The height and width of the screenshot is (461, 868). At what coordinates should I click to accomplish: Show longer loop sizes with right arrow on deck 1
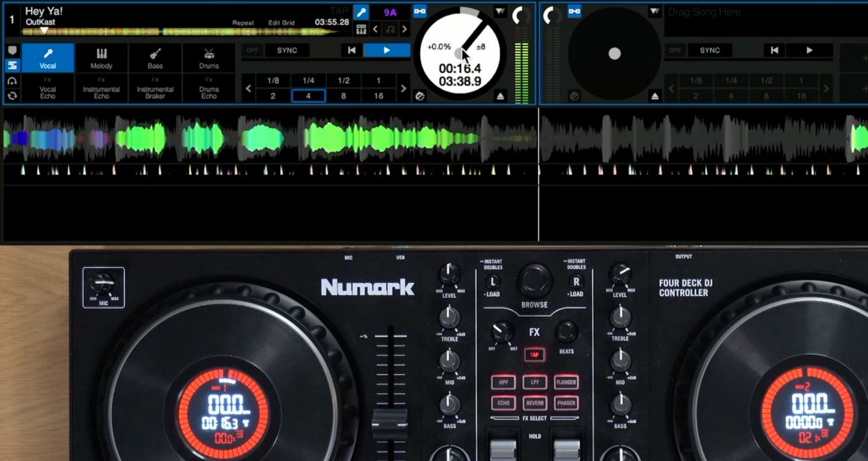tap(404, 88)
